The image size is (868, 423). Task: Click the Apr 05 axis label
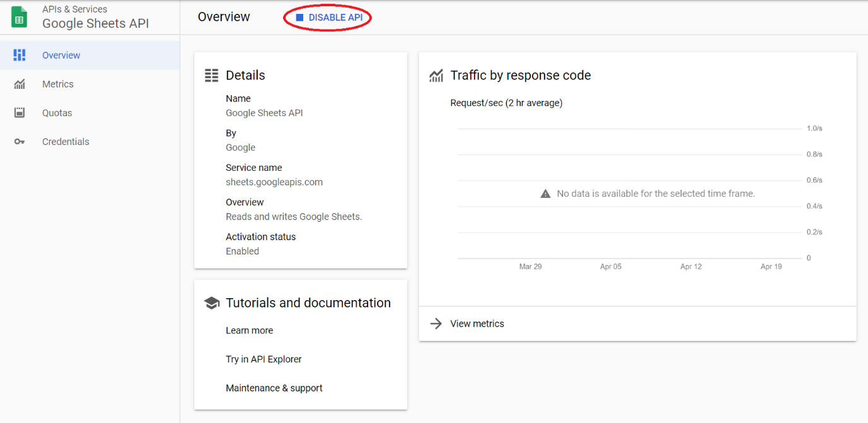tap(611, 267)
